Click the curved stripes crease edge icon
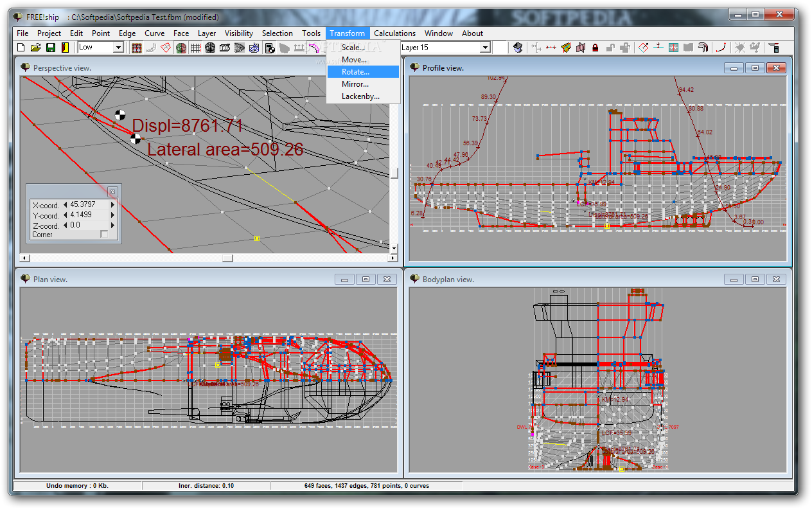 (x=703, y=48)
